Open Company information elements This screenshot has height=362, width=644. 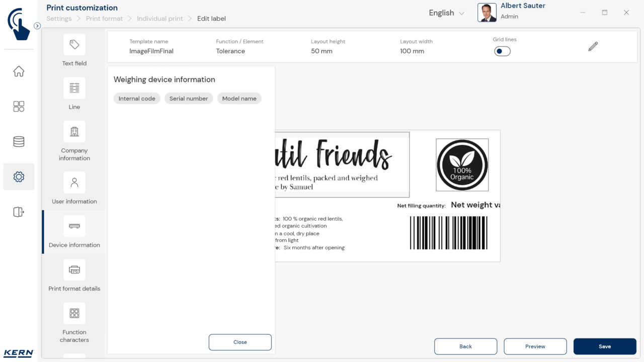coord(74,132)
